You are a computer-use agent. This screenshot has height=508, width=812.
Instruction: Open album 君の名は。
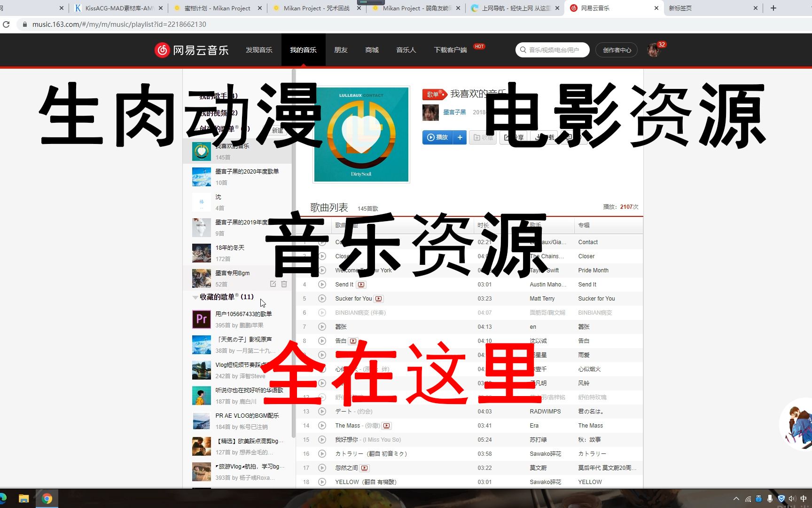point(591,412)
